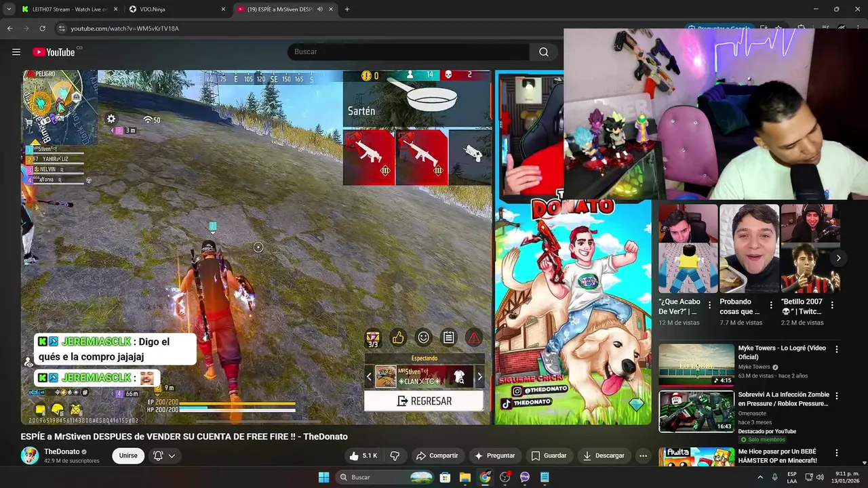Open the ESP LAA language switcher

[x=792, y=477]
